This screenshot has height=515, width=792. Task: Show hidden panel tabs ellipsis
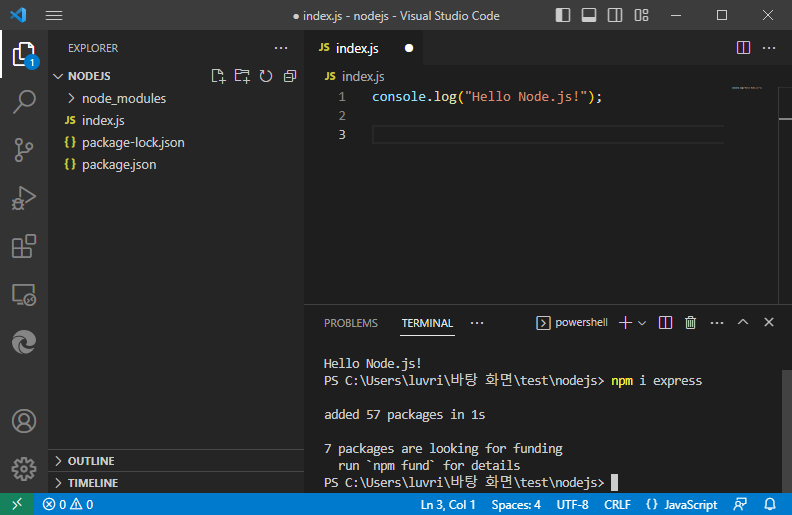tap(477, 323)
